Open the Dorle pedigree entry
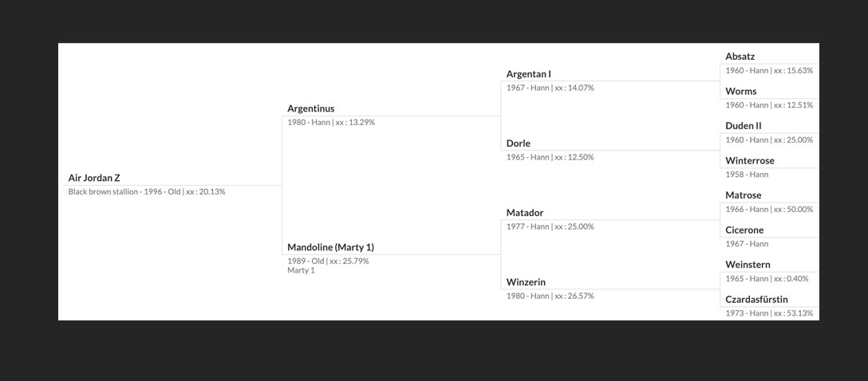The width and height of the screenshot is (868, 381). click(x=518, y=143)
